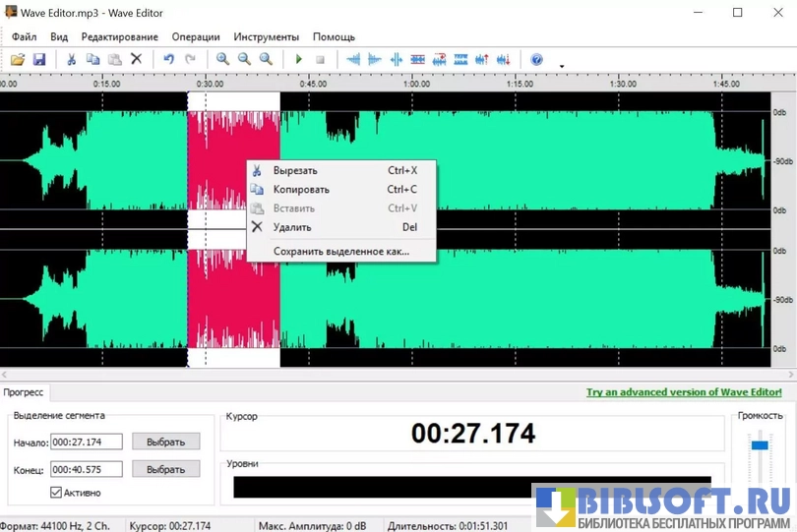Click the open file folder icon

pos(18,59)
